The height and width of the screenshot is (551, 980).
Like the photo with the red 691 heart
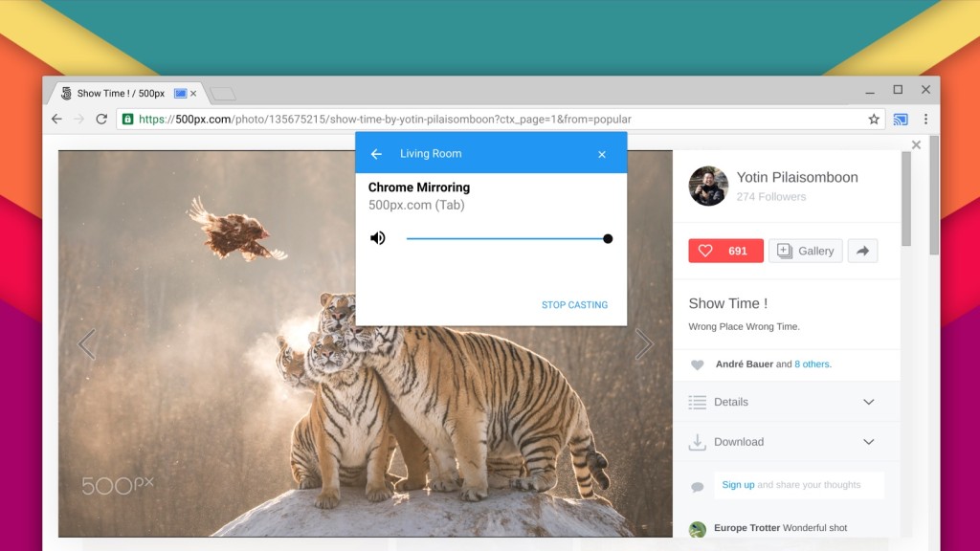pos(724,250)
